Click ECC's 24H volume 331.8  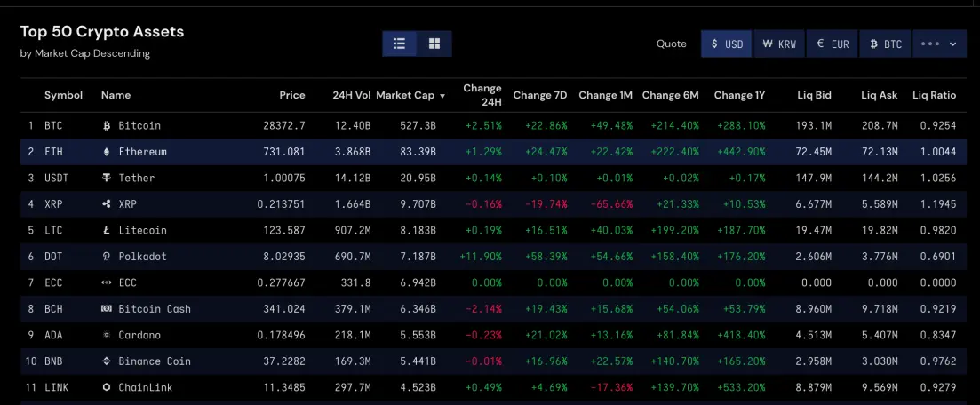point(355,283)
